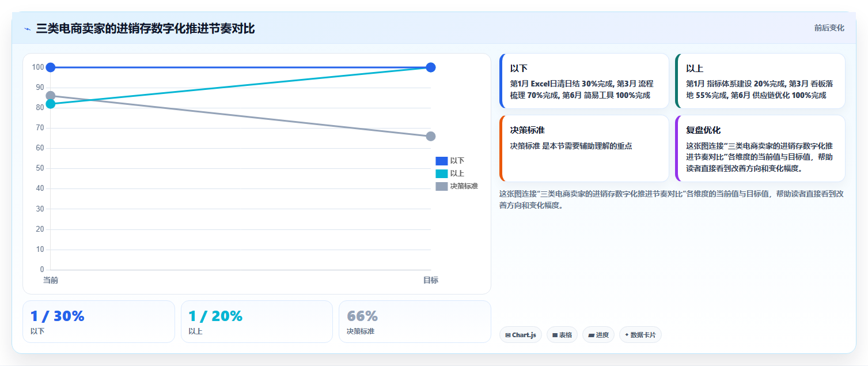The height and width of the screenshot is (366, 868).
Task: Click the 50 y-axis label
Action: point(40,168)
